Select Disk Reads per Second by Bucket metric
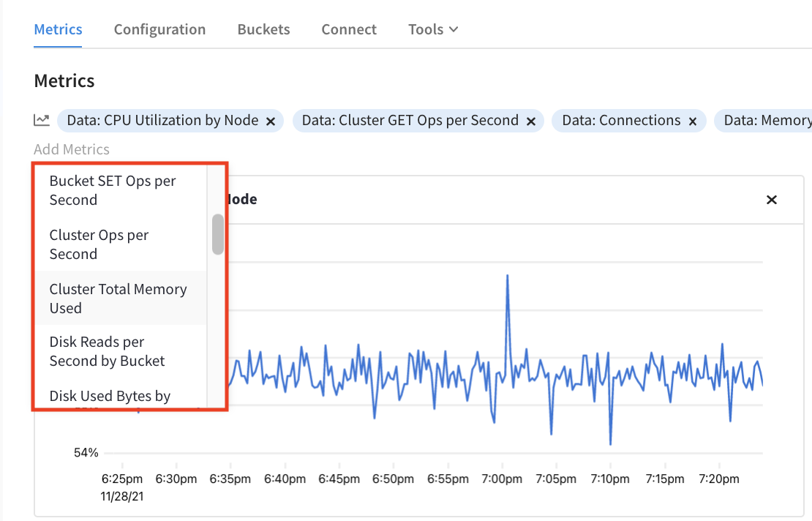This screenshot has height=521, width=812. point(106,351)
